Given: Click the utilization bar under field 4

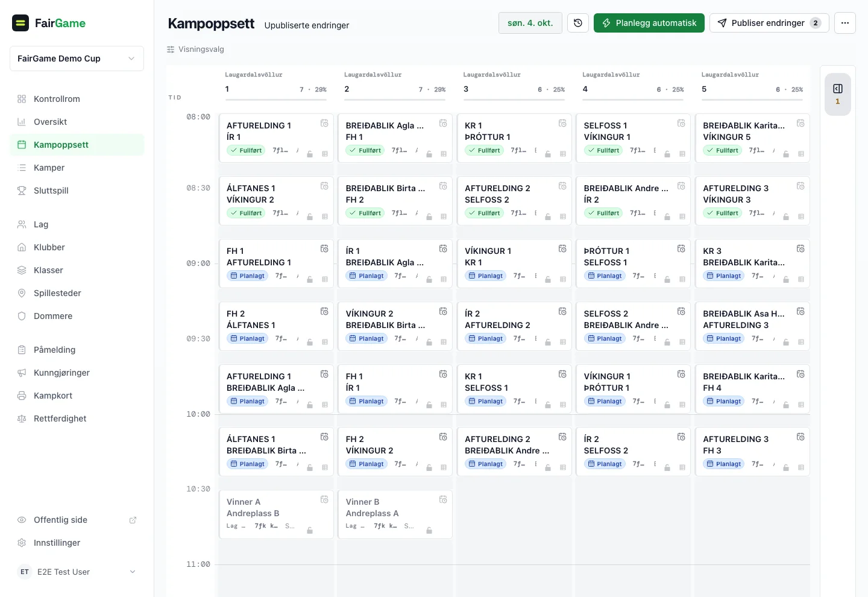Looking at the screenshot, I should point(633,99).
